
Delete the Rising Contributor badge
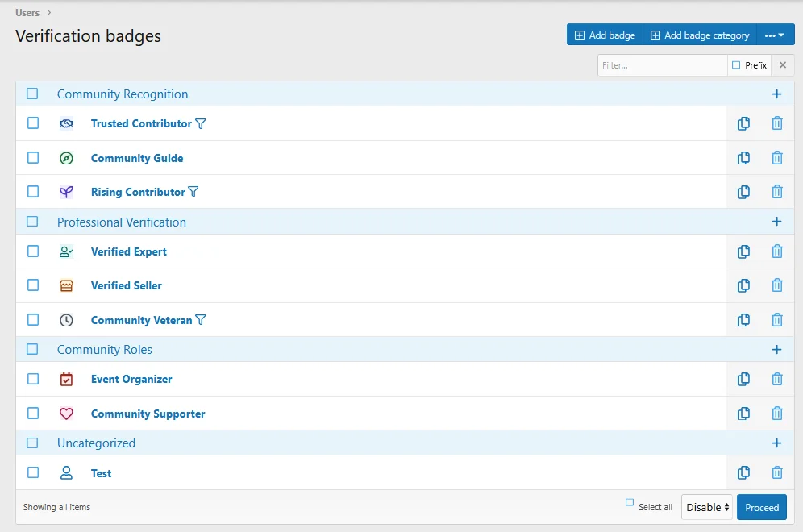pos(777,192)
